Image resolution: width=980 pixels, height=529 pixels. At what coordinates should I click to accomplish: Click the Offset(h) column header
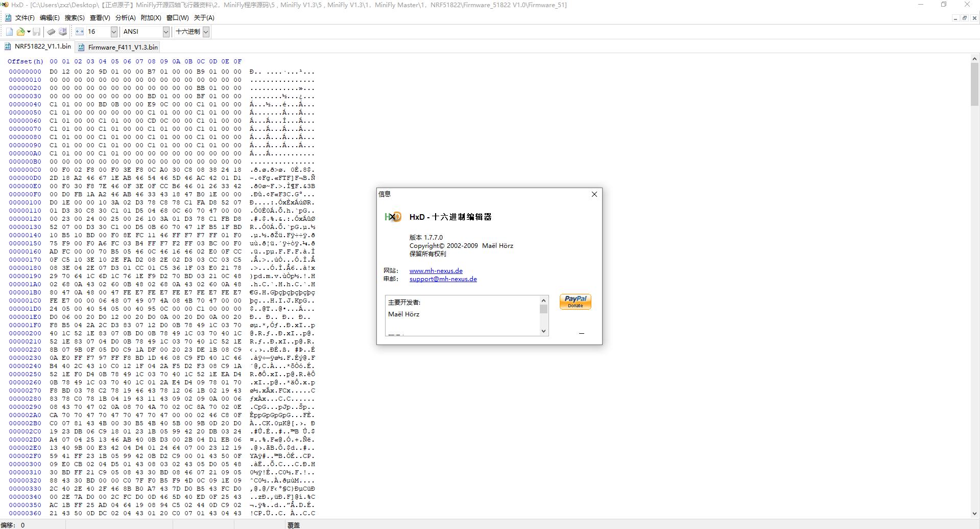pos(25,61)
